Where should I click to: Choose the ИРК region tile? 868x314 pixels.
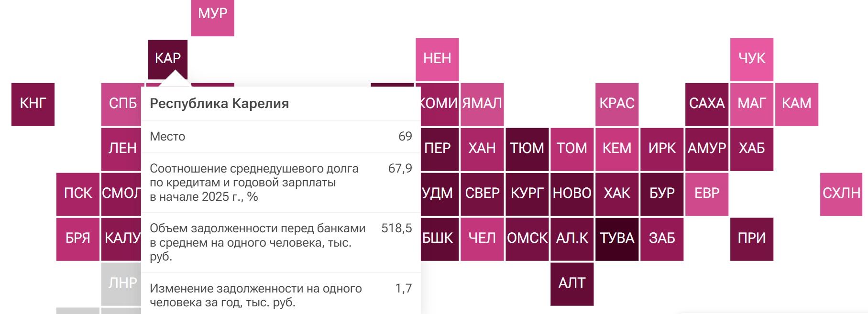click(x=661, y=149)
